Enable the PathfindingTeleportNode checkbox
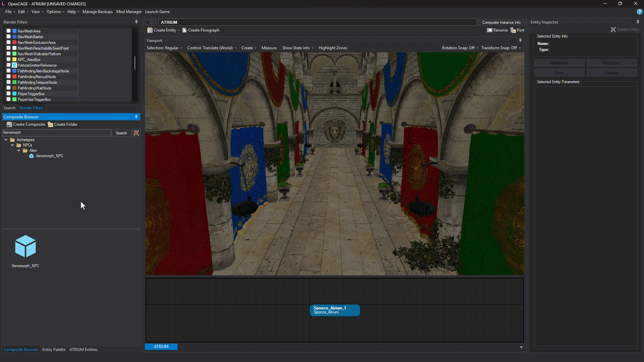 pyautogui.click(x=8, y=82)
